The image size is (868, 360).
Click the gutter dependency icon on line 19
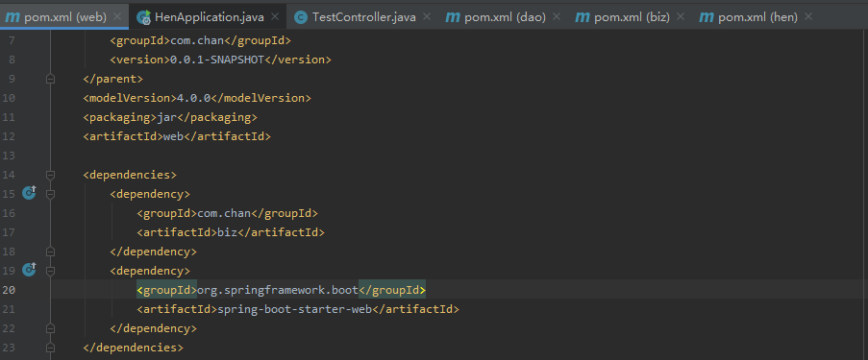tap(29, 270)
